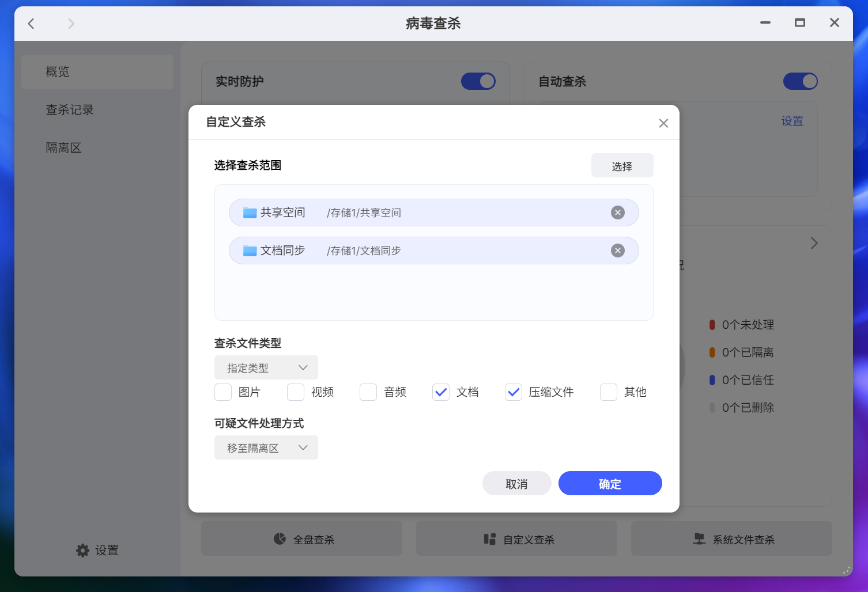Viewport: 868px width, 592px height.
Task: Open the 指定类型 dropdown
Action: pos(266,367)
